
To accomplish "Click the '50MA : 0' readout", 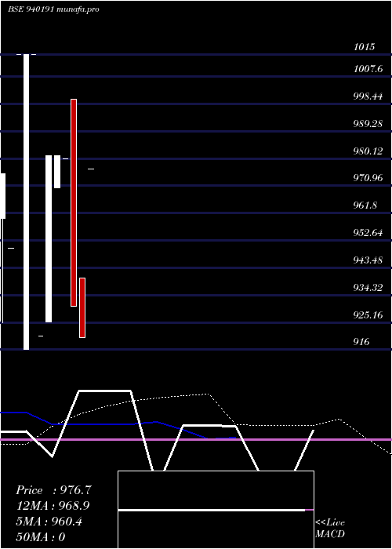I will click(x=41, y=537).
